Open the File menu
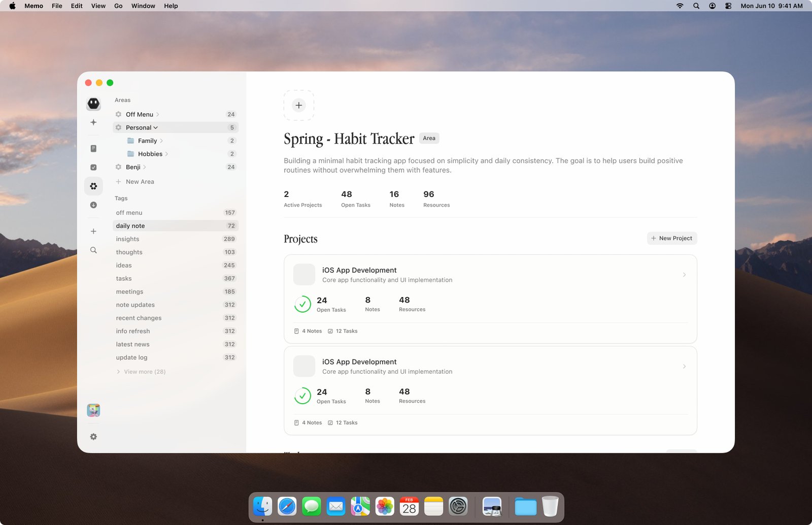Image resolution: width=812 pixels, height=525 pixels. pyautogui.click(x=57, y=6)
